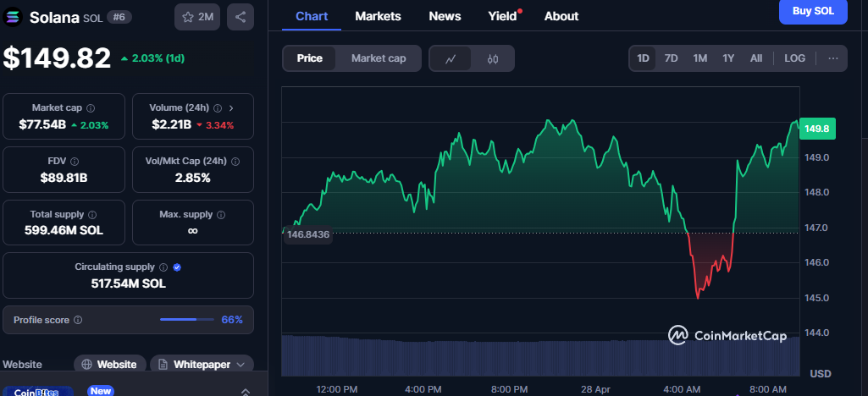The image size is (868, 396).
Task: Click the 599.46M SOL total supply
Action: pyautogui.click(x=64, y=231)
